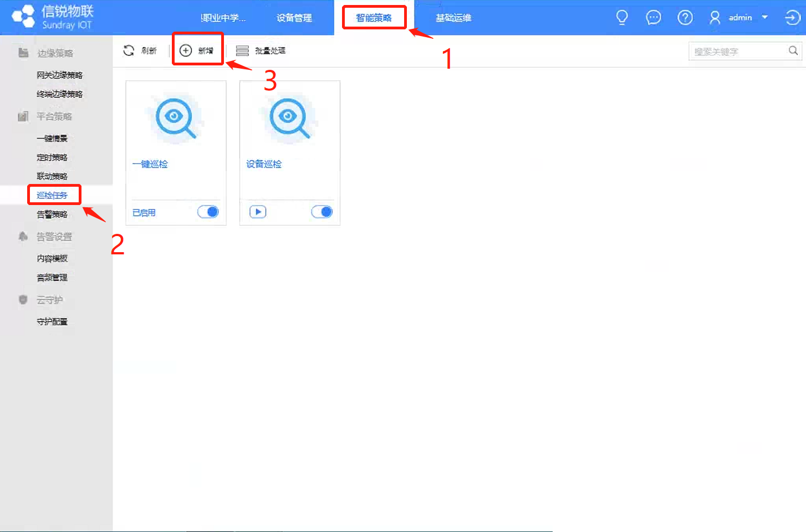Open the chat message bubble icon
Viewport: 806px width, 532px height.
654,18
